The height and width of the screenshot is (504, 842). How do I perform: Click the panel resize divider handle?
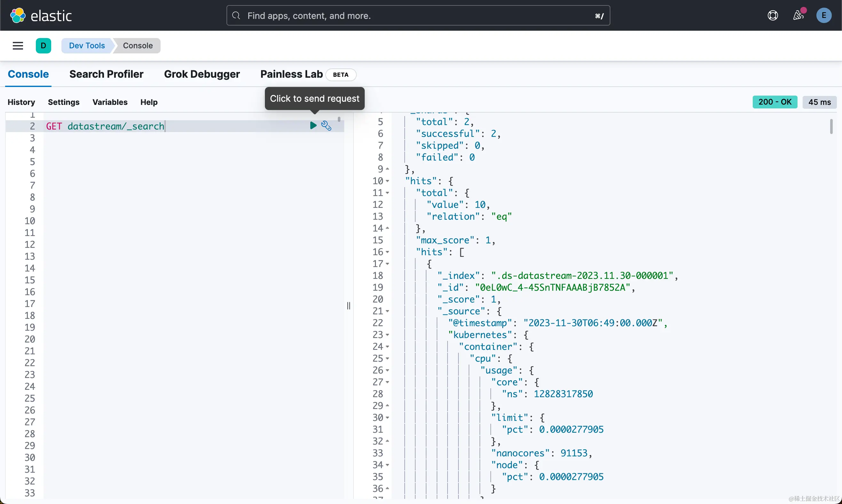pyautogui.click(x=348, y=306)
